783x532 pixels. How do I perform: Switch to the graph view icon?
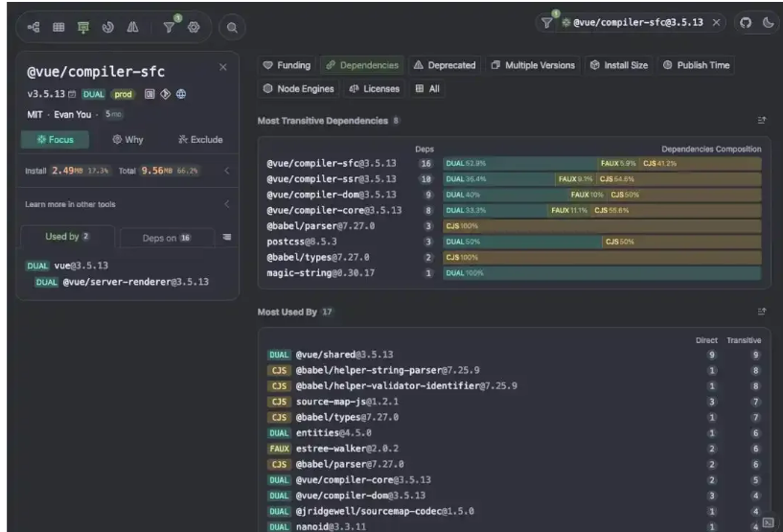coord(34,28)
